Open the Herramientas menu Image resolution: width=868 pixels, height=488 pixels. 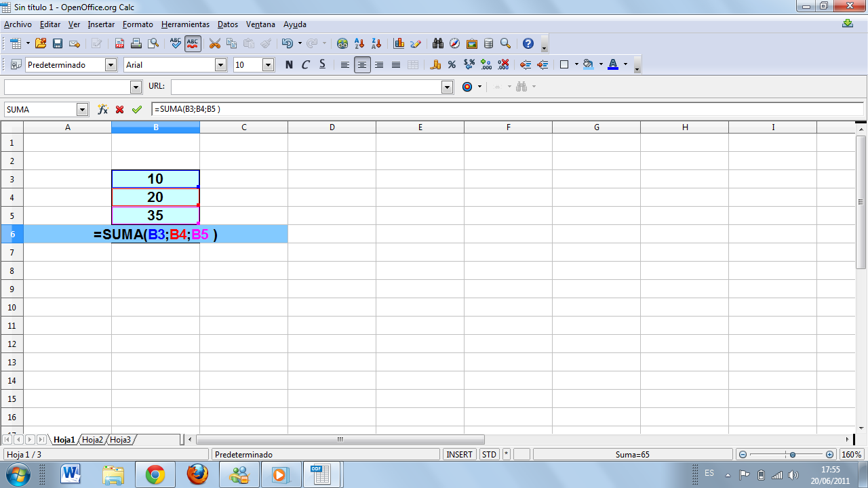[185, 24]
